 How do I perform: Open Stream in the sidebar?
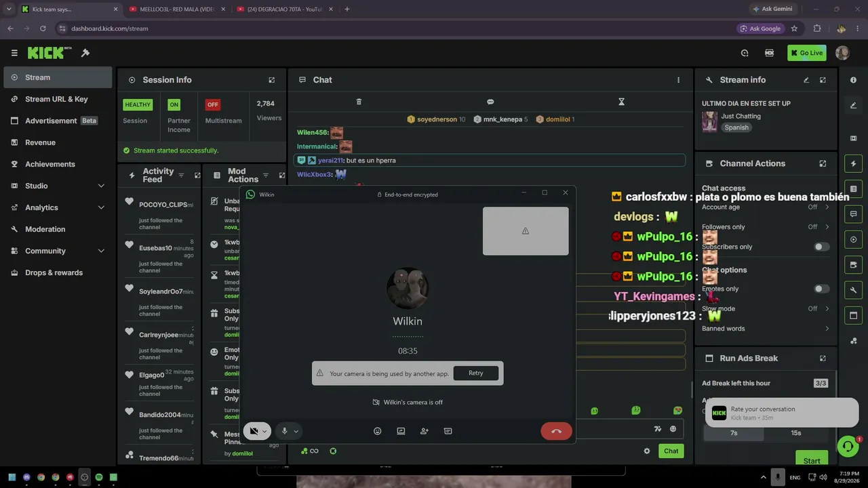pyautogui.click(x=58, y=77)
